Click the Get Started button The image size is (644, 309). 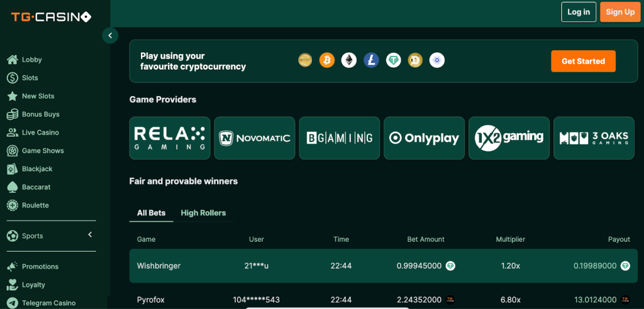pyautogui.click(x=583, y=61)
